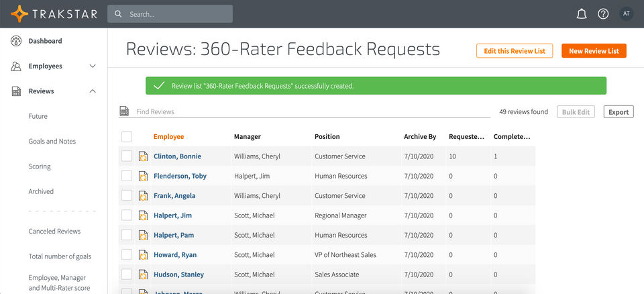Click the table columns icon beside Find Reviews
Viewport: 644px width, 294px height.
(124, 111)
